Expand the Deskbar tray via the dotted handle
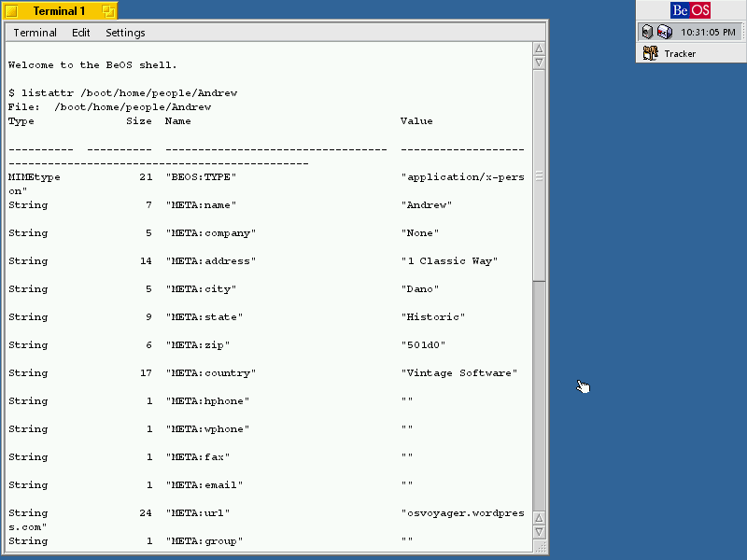The image size is (747, 560). click(744, 32)
